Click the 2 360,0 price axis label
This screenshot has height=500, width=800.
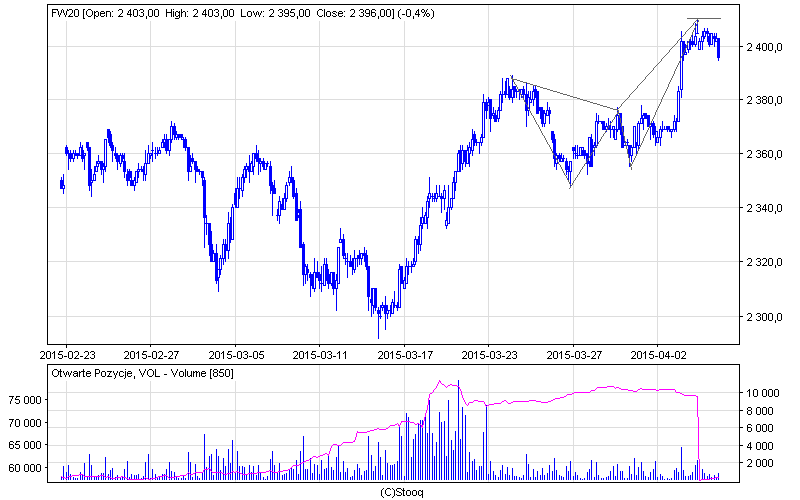[764, 155]
